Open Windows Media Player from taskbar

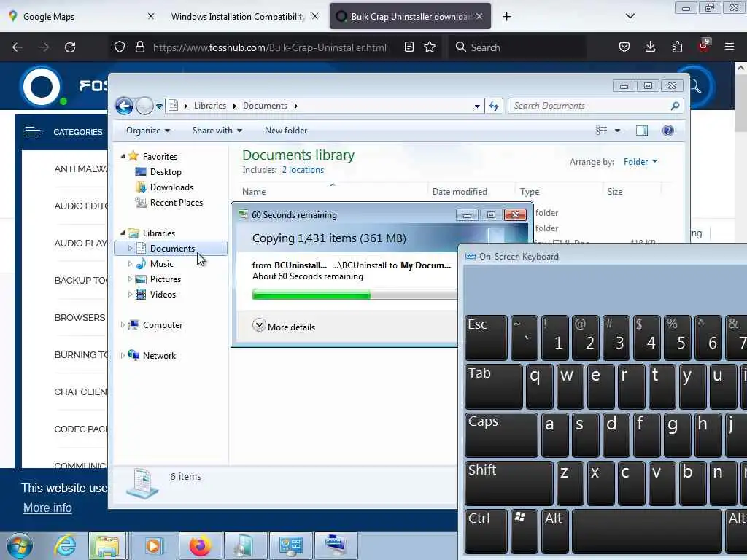coord(153,545)
